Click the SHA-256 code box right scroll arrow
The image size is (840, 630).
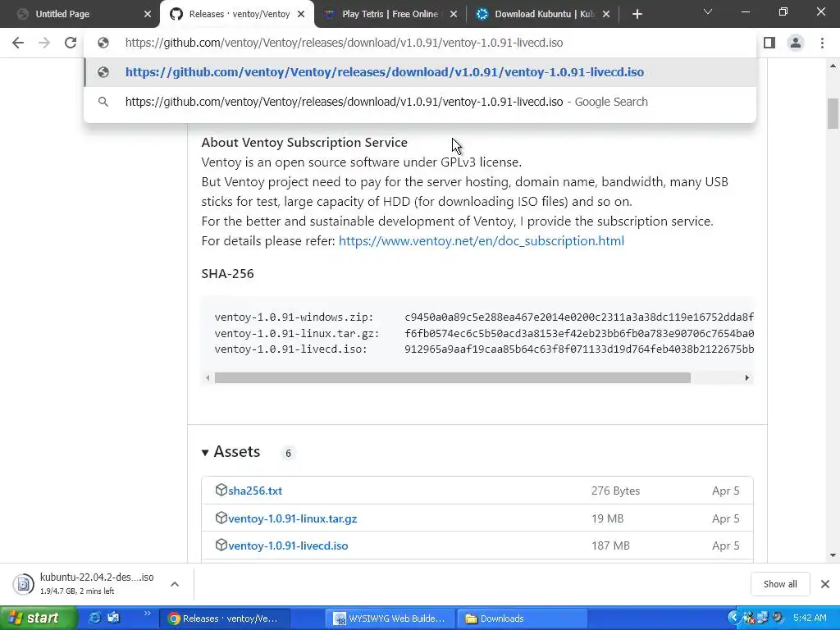tap(746, 377)
